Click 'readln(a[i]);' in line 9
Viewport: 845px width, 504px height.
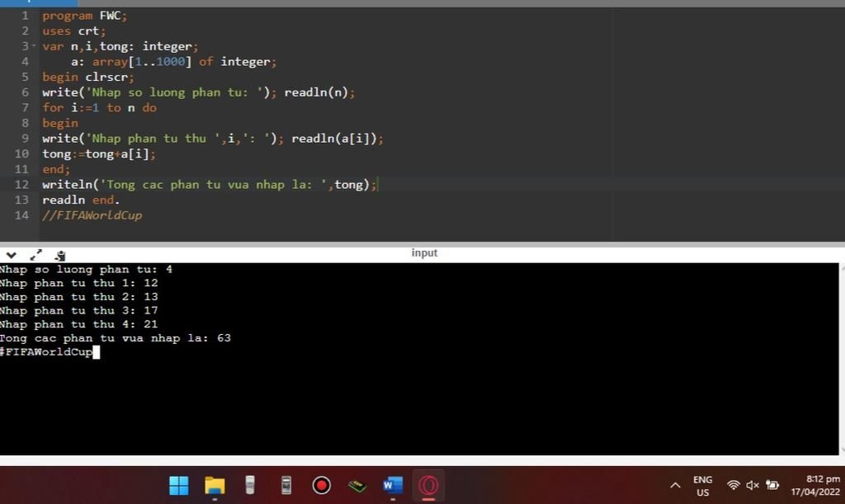point(338,139)
